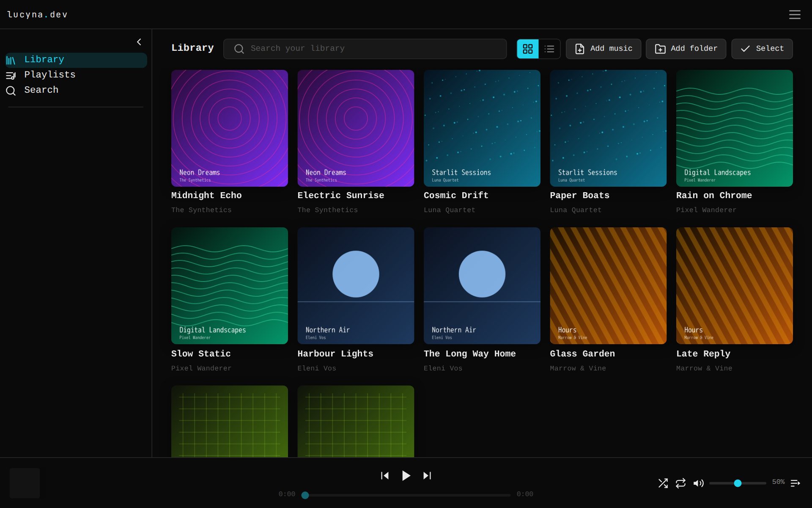Switch to list view
Image resolution: width=812 pixels, height=508 pixels.
[549, 49]
